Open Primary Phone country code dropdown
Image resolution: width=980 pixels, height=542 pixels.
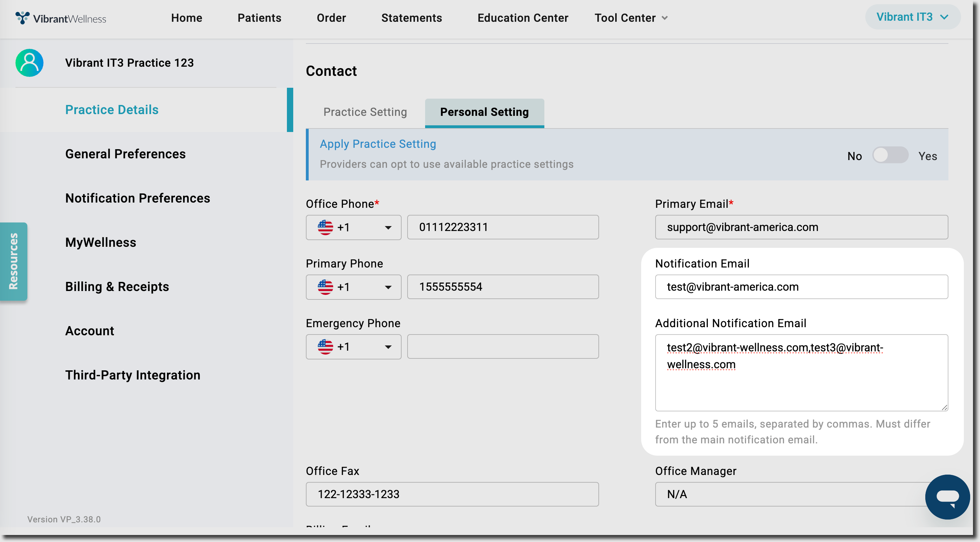pyautogui.click(x=388, y=287)
